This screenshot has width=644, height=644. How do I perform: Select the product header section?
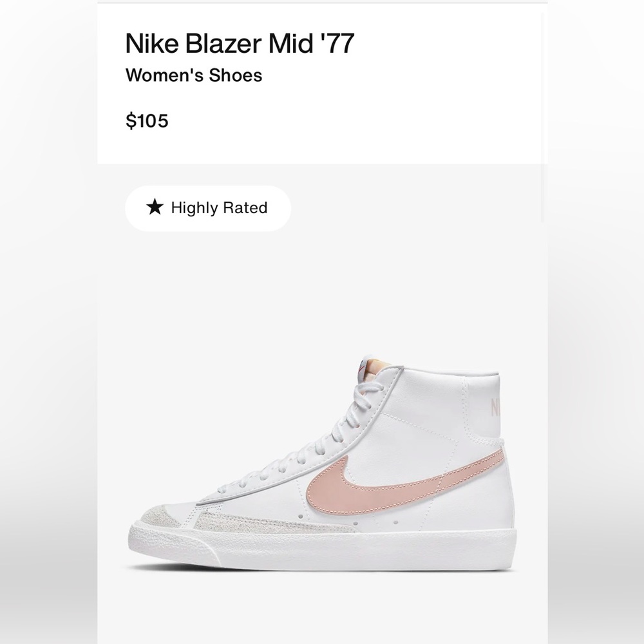coord(322,80)
